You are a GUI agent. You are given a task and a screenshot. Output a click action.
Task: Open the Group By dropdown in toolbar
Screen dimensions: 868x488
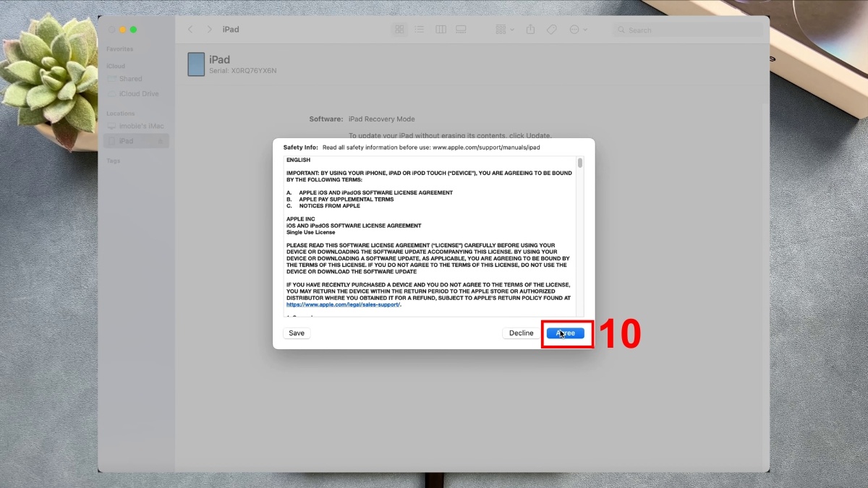click(505, 30)
